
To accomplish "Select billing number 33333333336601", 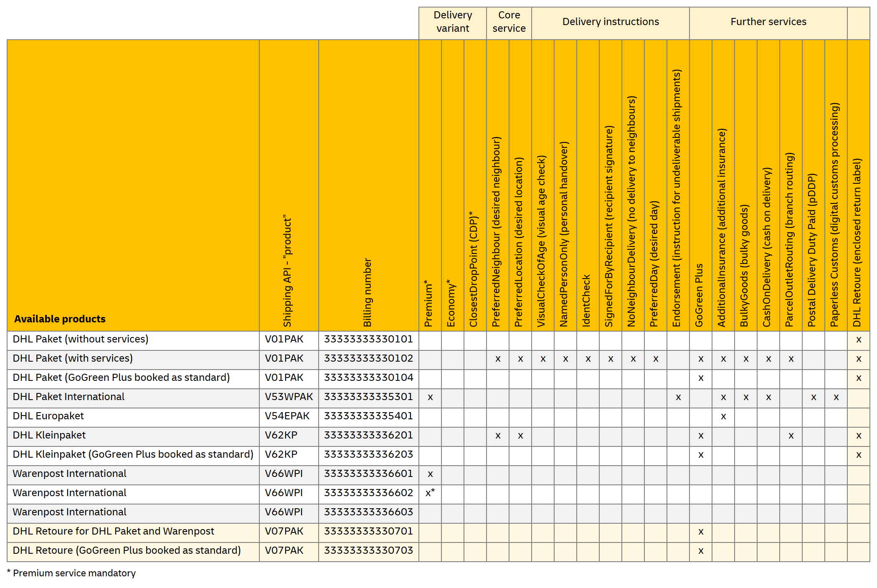I will tap(368, 474).
